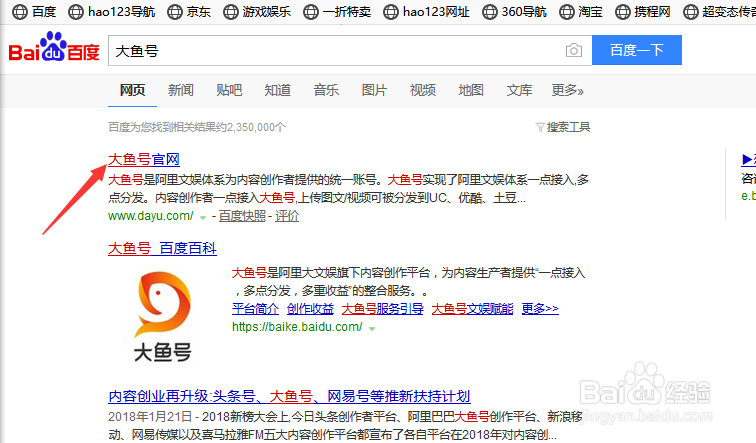Viewport: 756px width, 443px height.
Task: Open the hao123网址 bookmark
Action: (426, 12)
